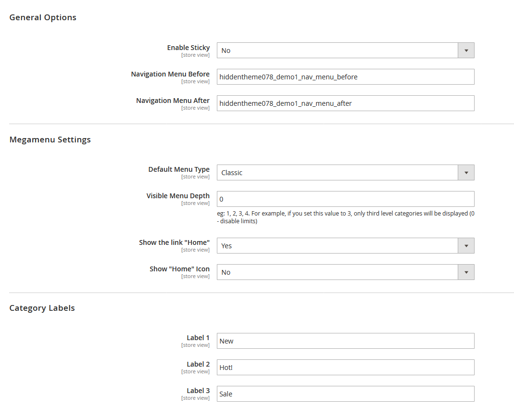
Task: Click the Navigation Menu After input field
Action: (x=345, y=103)
